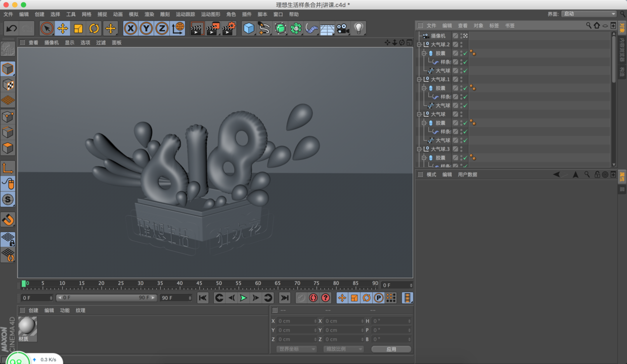627x364 pixels.
Task: Open viewport 显示 menu
Action: pyautogui.click(x=70, y=43)
